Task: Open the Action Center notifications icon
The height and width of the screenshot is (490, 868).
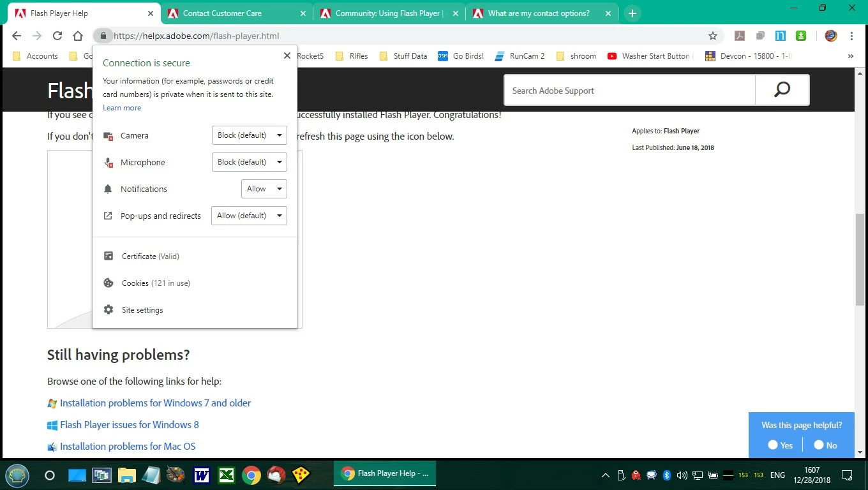Action: tap(847, 475)
